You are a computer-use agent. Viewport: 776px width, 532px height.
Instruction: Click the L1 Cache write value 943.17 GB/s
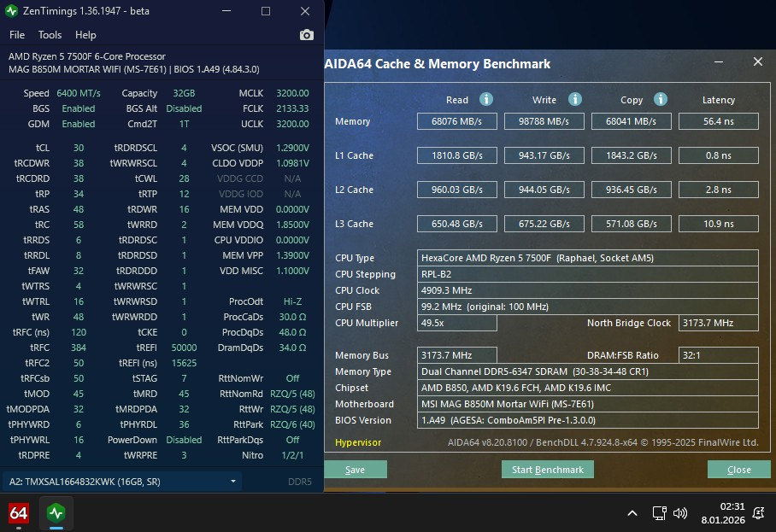(x=544, y=155)
